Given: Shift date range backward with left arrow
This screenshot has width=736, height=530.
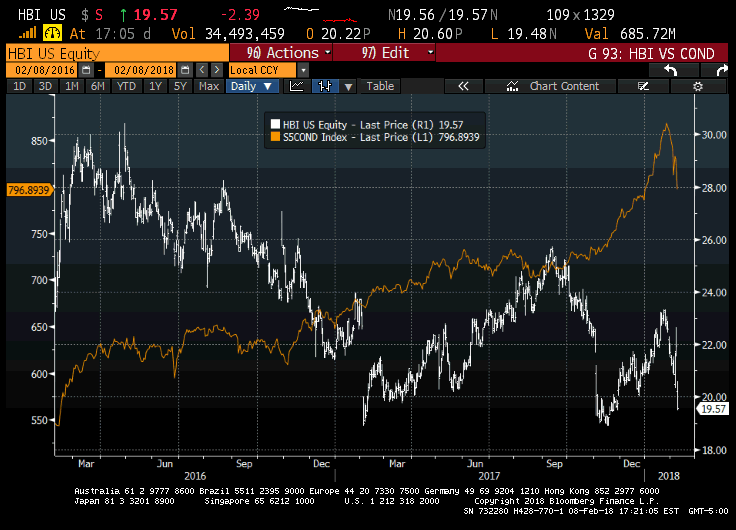Looking at the screenshot, I should 202,70.
